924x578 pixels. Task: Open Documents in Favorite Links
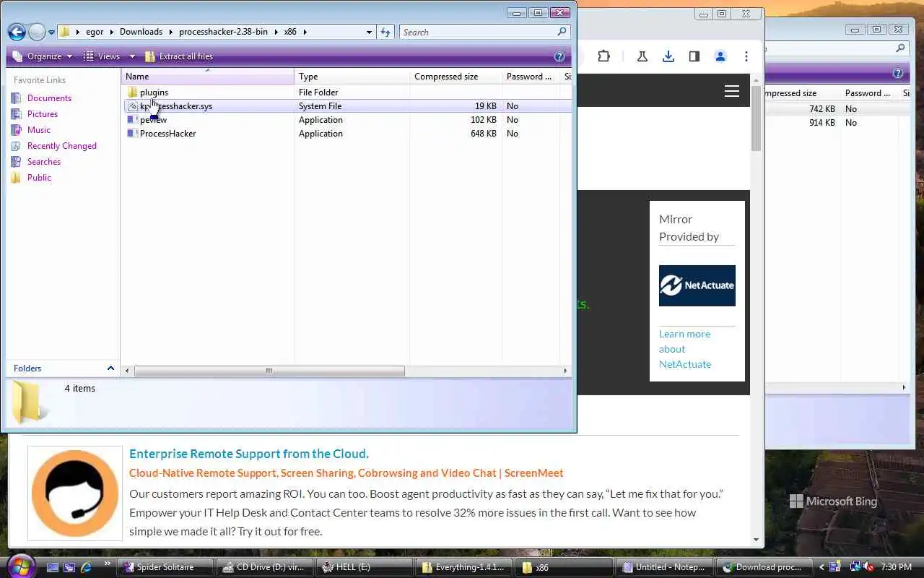click(49, 98)
